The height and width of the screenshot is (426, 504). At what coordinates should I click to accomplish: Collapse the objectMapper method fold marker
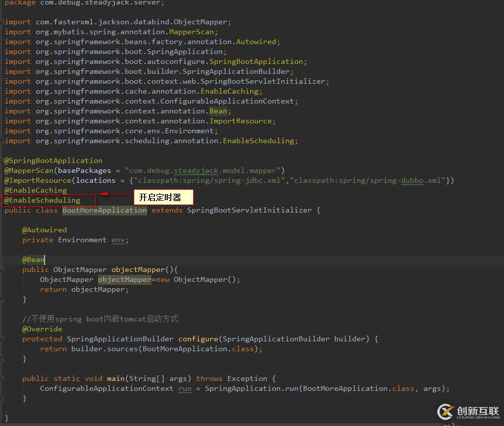[2, 269]
